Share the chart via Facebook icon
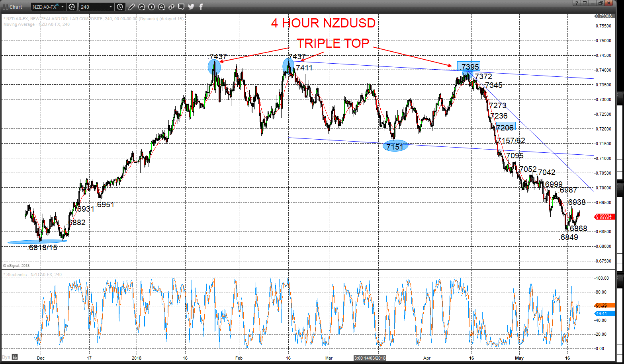The width and height of the screenshot is (624, 364). coord(201,7)
